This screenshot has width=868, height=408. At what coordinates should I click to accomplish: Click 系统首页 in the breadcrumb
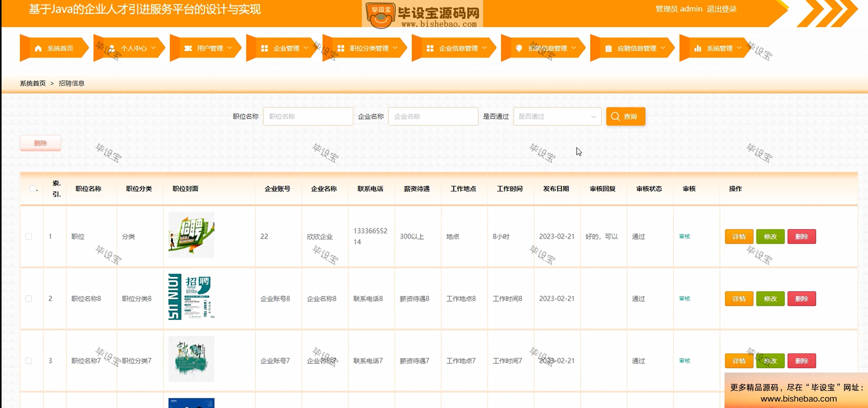pos(33,83)
